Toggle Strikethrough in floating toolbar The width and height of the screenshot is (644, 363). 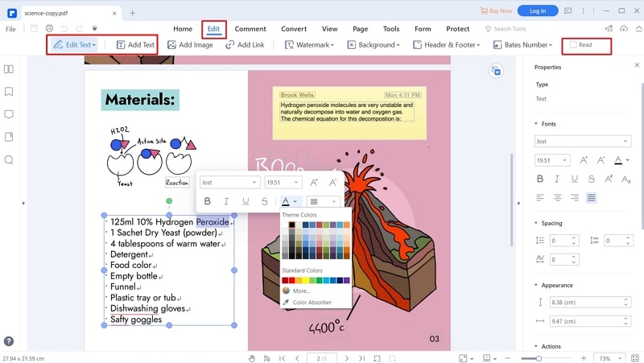tap(264, 201)
